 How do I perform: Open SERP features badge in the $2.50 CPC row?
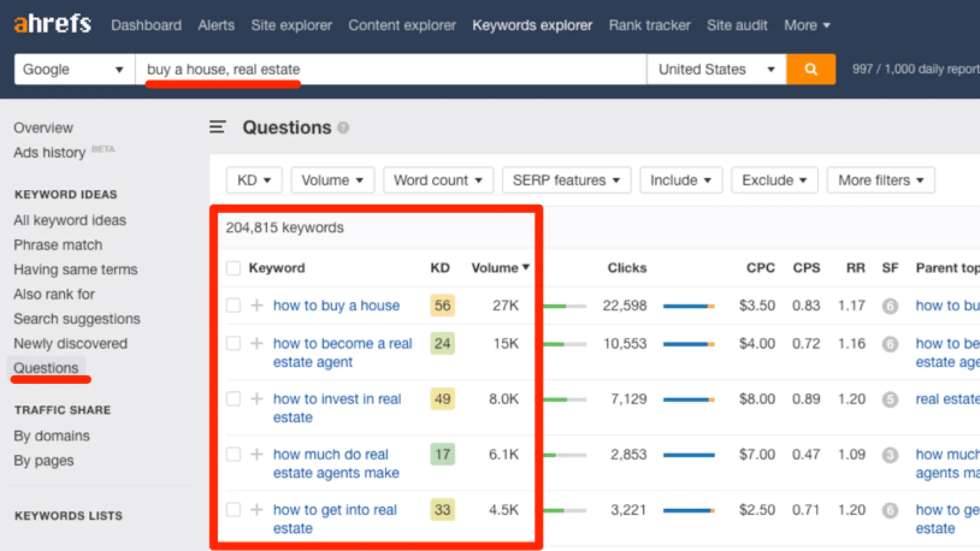890,510
